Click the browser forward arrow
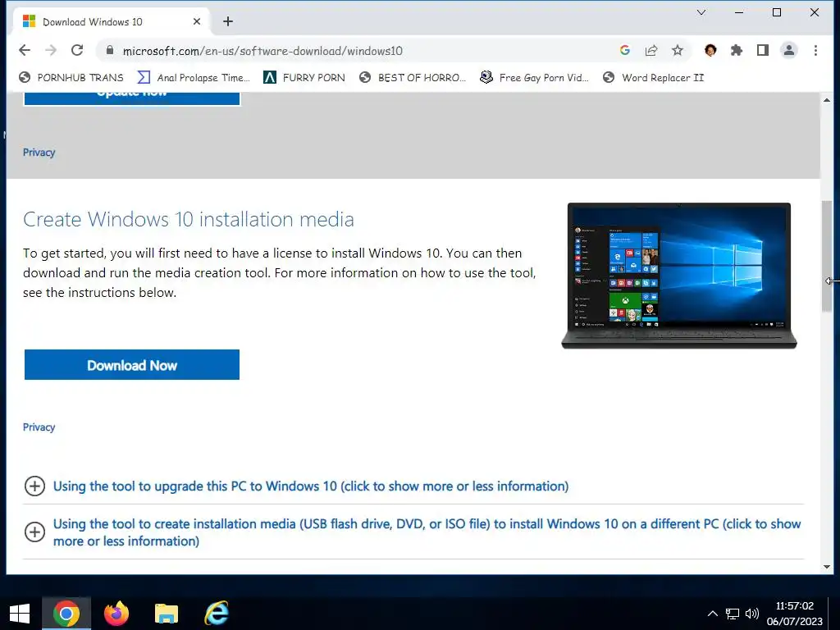840x630 pixels. [51, 50]
